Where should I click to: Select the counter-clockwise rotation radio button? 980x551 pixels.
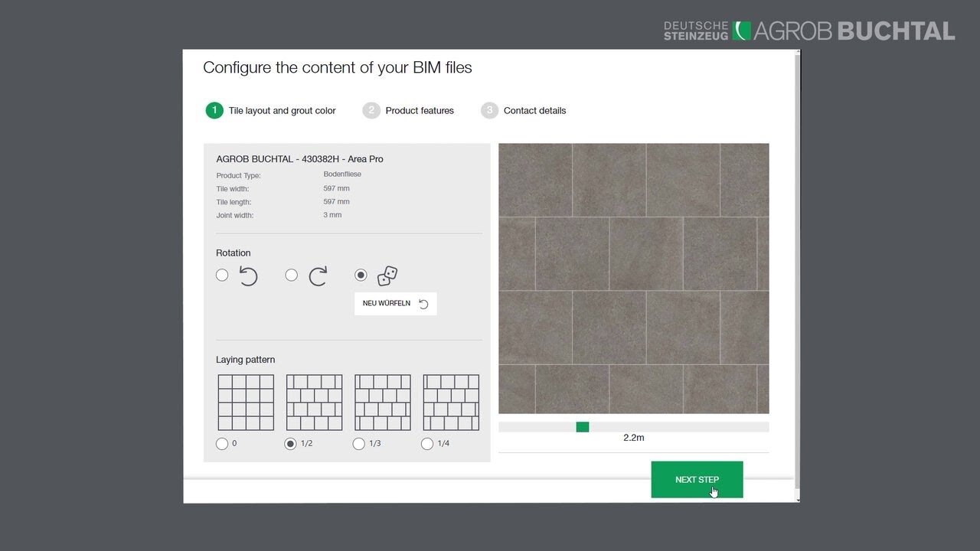pos(222,275)
